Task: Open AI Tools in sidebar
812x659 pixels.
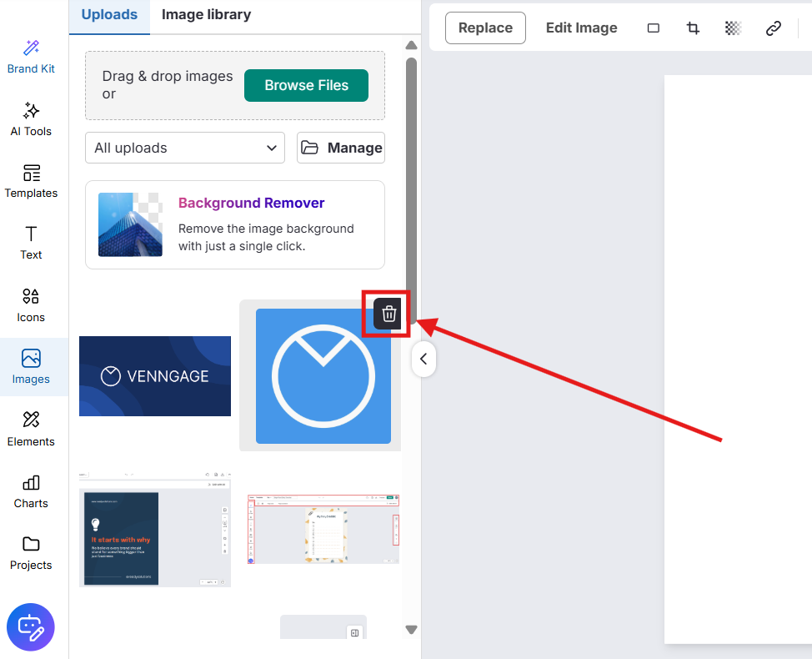Action: click(31, 118)
